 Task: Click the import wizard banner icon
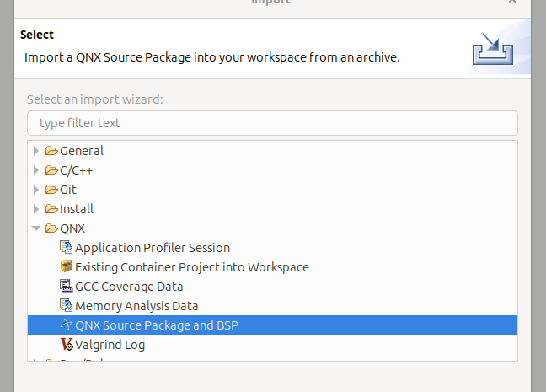pos(493,48)
